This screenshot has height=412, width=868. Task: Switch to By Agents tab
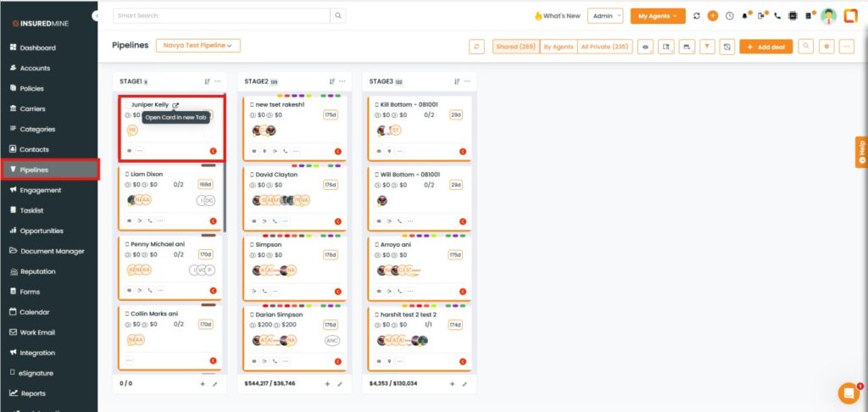point(558,47)
